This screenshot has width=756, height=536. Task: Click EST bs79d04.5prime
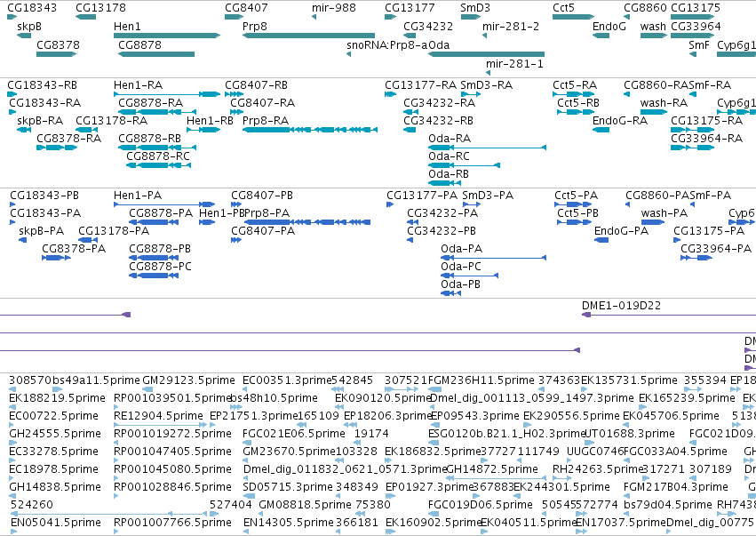tap(668, 505)
